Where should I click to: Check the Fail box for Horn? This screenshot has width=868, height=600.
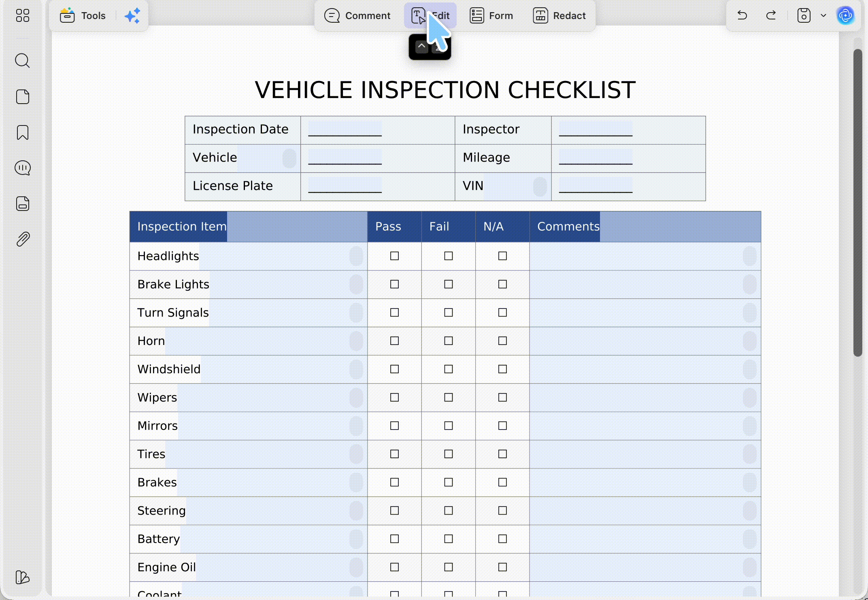(448, 341)
